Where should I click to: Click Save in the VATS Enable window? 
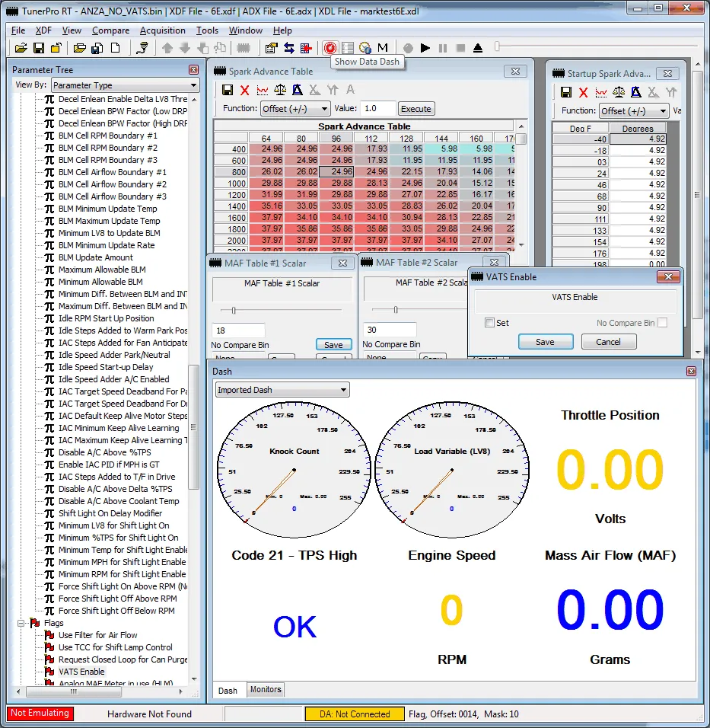click(546, 341)
